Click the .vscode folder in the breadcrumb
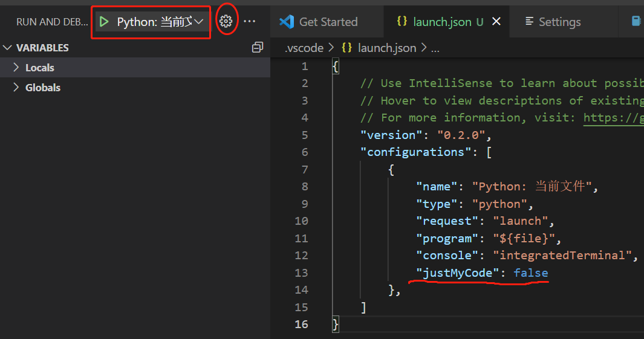Viewport: 644px width, 339px height. (x=304, y=48)
